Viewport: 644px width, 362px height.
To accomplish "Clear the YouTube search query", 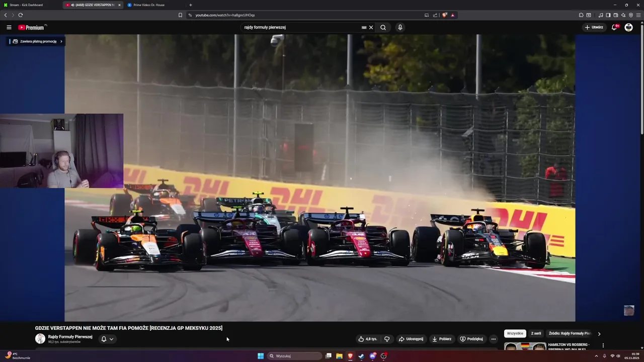I will [x=371, y=27].
